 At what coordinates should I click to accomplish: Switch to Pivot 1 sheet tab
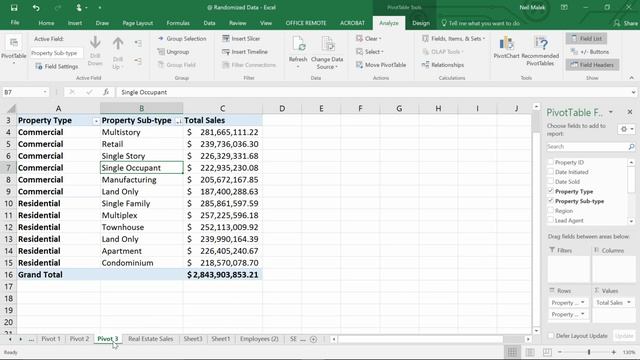pos(51,339)
